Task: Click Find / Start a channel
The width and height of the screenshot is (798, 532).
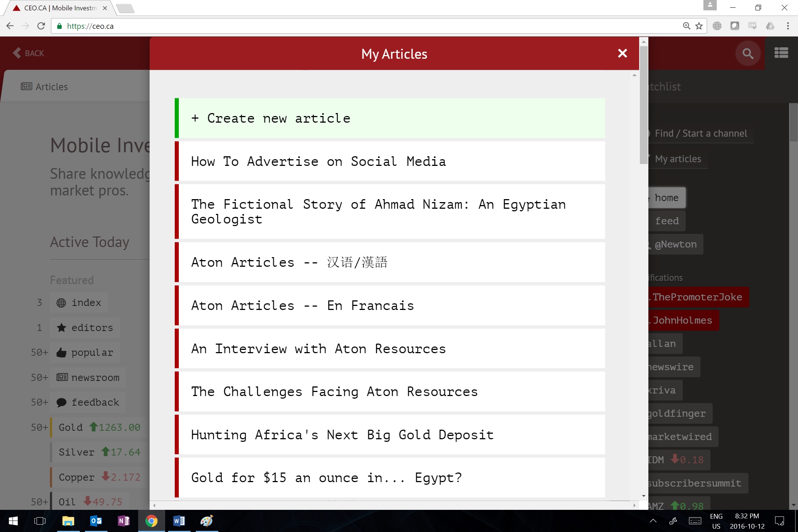Action: click(x=700, y=133)
